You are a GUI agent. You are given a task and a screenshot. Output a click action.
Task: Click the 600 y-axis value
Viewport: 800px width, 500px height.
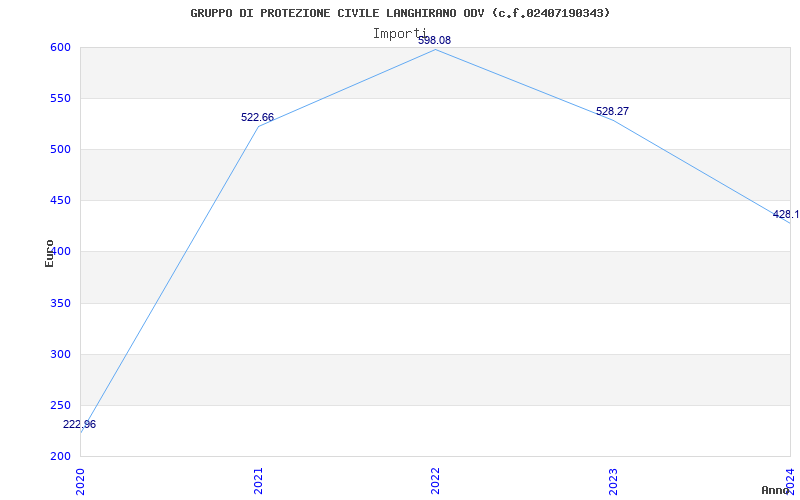60,47
